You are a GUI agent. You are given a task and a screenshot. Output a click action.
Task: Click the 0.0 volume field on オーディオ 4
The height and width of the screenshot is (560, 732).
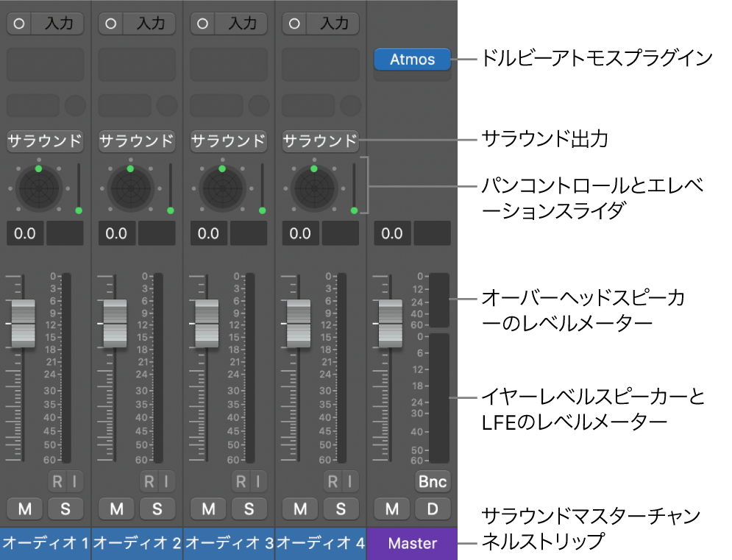(x=300, y=233)
